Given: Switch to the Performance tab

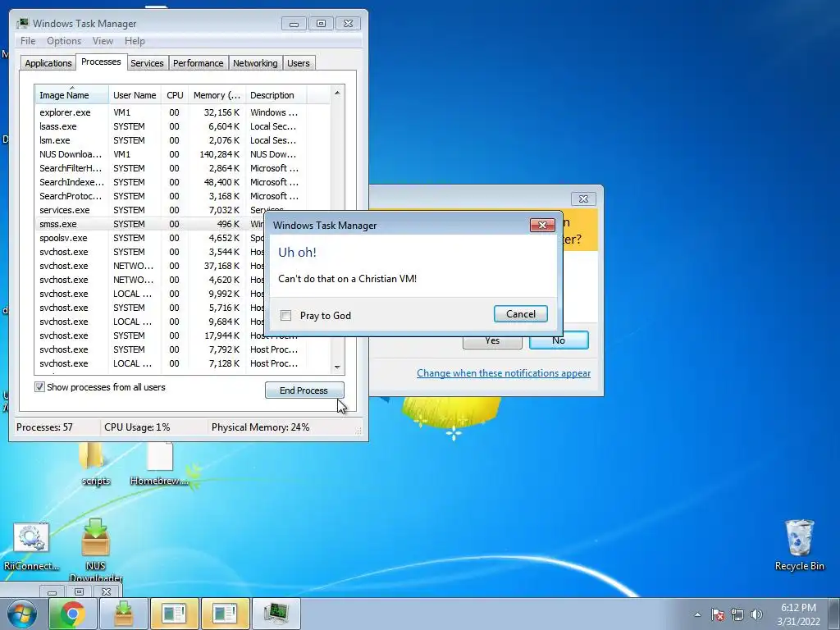Looking at the screenshot, I should click(199, 63).
